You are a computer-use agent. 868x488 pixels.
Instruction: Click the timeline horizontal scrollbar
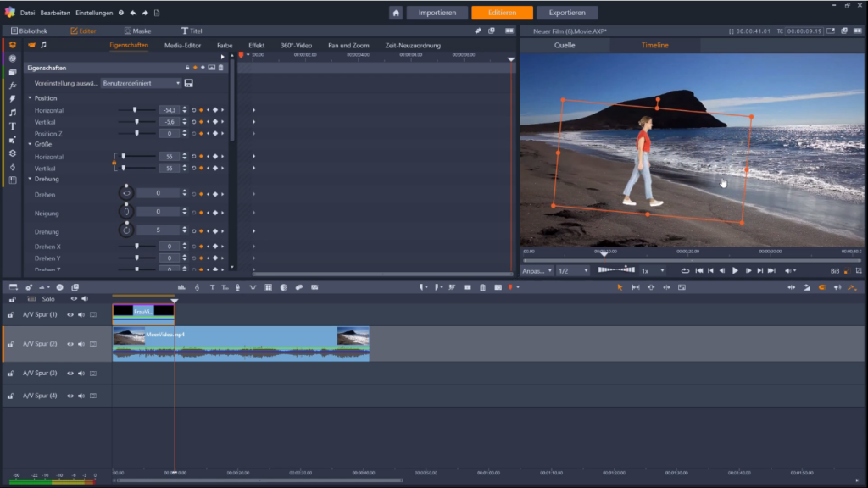[x=259, y=480]
